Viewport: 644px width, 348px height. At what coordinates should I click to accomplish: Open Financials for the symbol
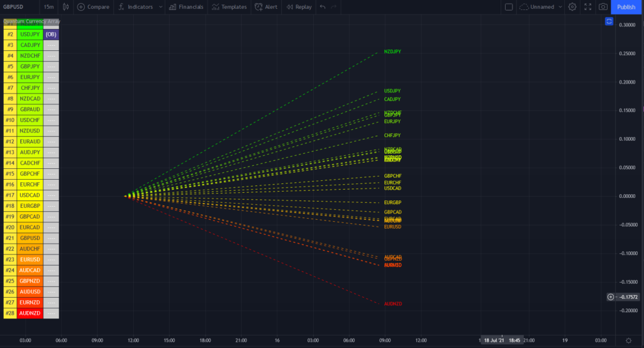(186, 7)
